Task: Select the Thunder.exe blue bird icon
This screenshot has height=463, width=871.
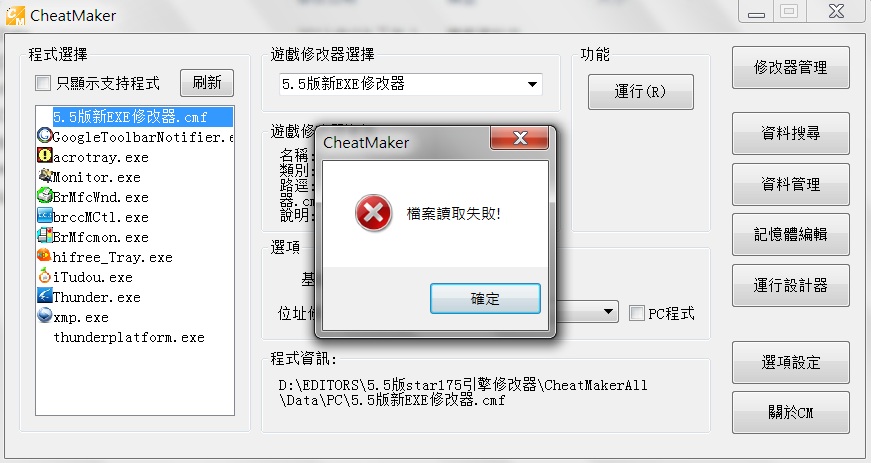Action: [x=44, y=295]
